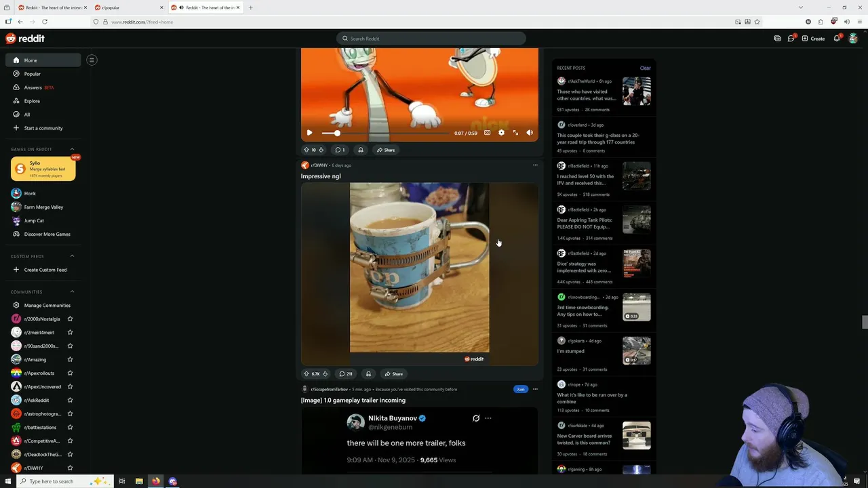This screenshot has height=488, width=868.
Task: Upvote the top video post
Action: point(307,150)
